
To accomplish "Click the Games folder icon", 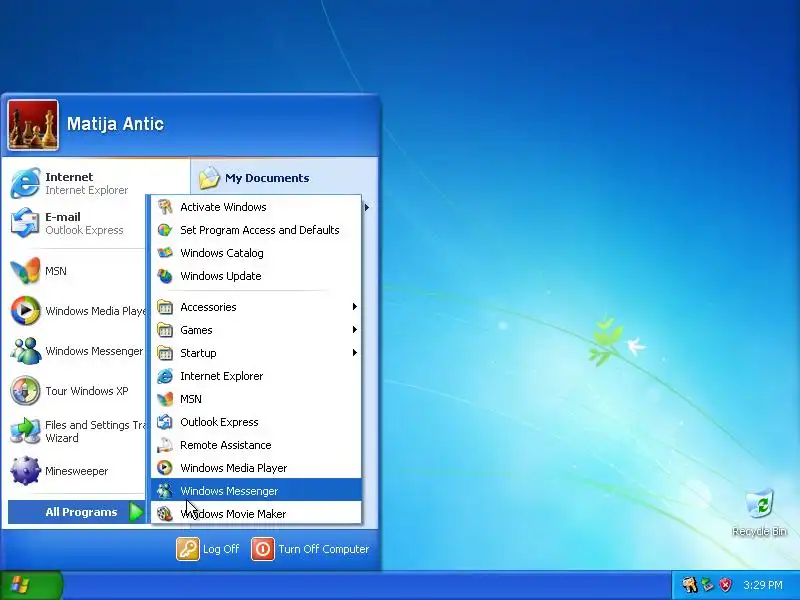I will 165,330.
